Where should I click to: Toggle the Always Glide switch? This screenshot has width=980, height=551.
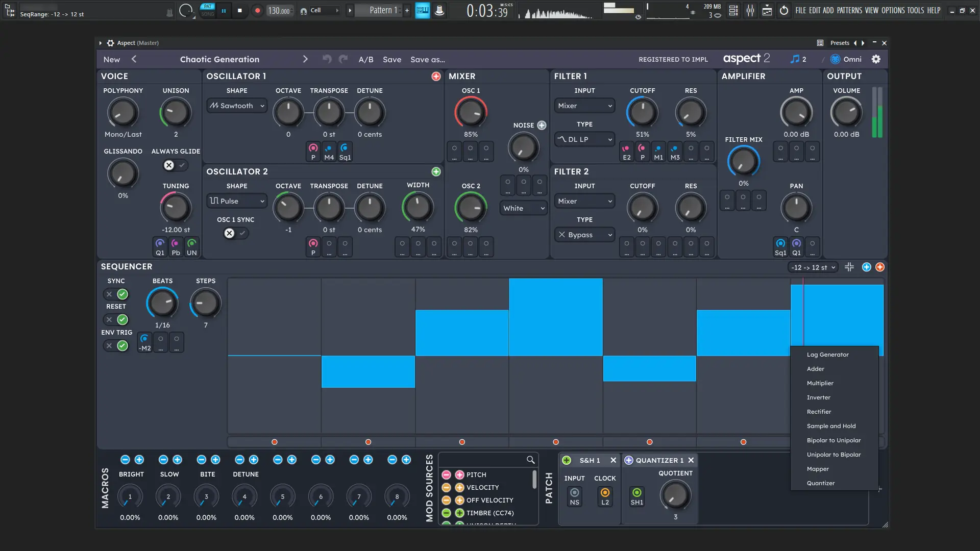(x=175, y=165)
